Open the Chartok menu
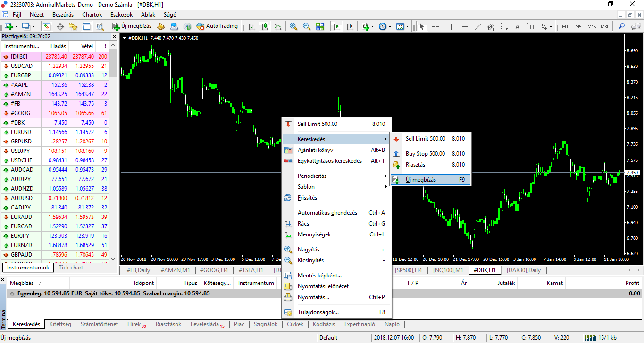Viewport: 644px width, 343px height. pyautogui.click(x=92, y=15)
